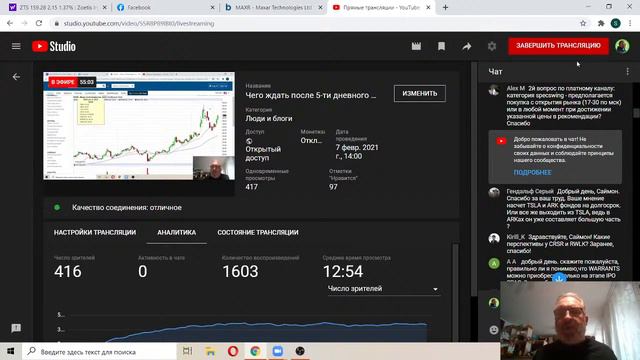Open Chrome three-dot menu
The width and height of the screenshot is (640, 360).
pos(631,23)
